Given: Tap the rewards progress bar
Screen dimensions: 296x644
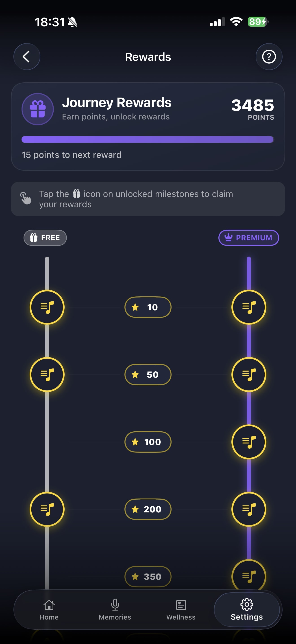Looking at the screenshot, I should click(x=148, y=139).
